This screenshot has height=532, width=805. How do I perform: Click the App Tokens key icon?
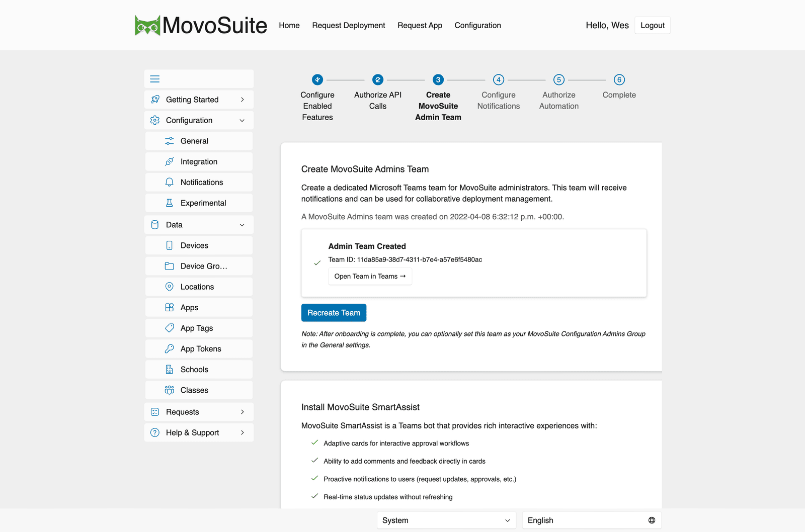170,348
